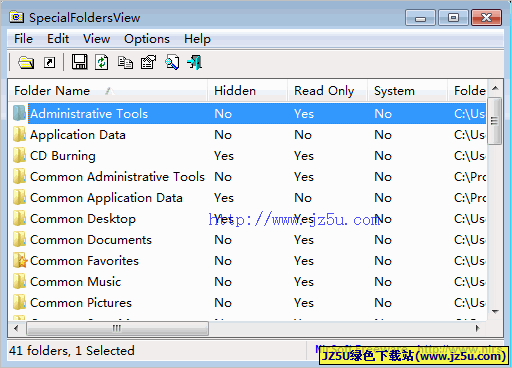Sort by Folder Name column header

tap(108, 91)
